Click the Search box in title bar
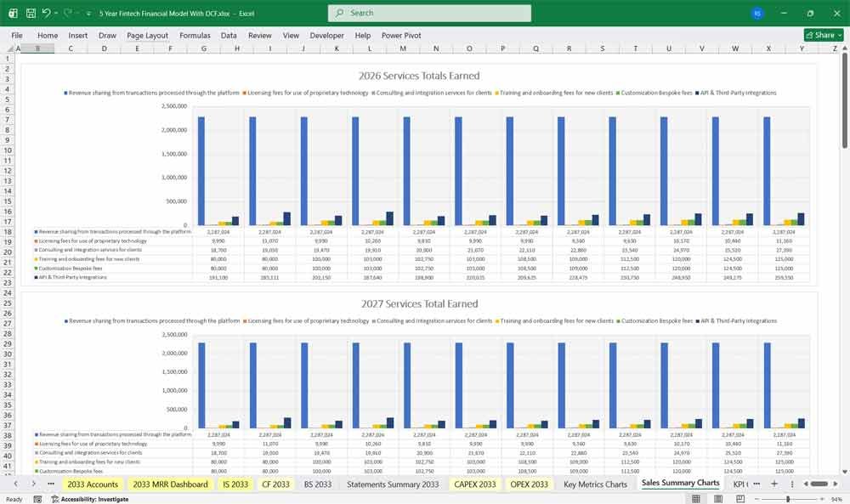 429,13
